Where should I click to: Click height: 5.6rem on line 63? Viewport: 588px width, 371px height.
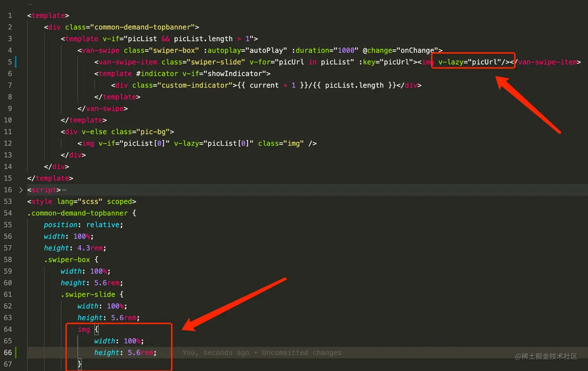(108, 318)
